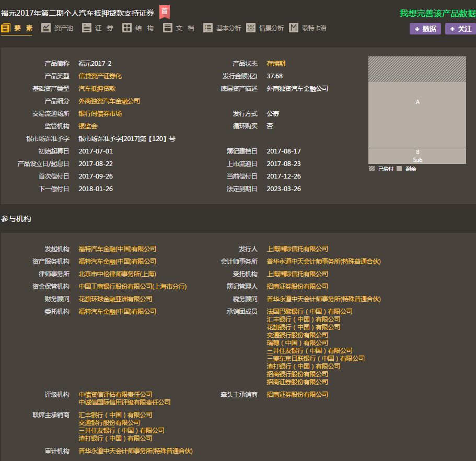Open 发行人 上海国际信托有限公司 link
Screen dimensions: 476x461
[297, 249]
